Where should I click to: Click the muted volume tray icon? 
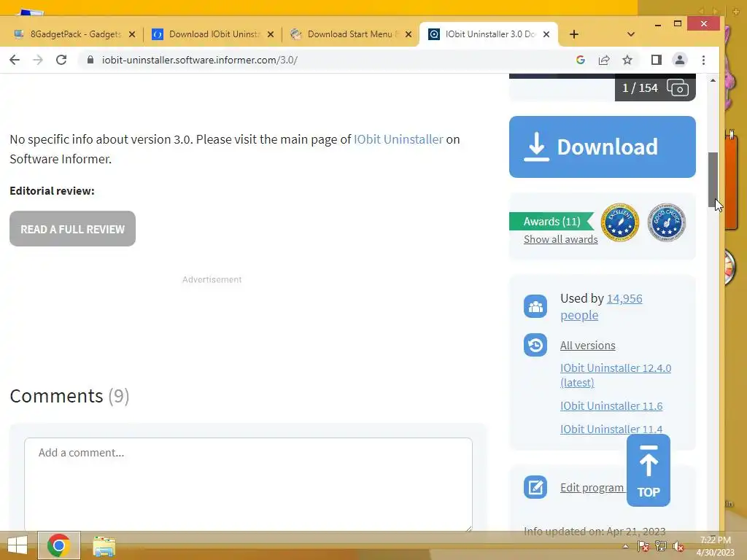(678, 546)
